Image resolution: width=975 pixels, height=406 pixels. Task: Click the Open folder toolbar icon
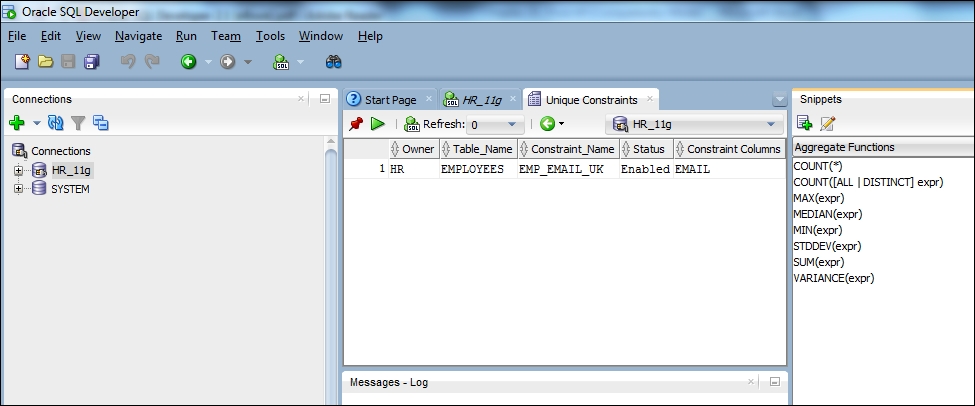[45, 62]
